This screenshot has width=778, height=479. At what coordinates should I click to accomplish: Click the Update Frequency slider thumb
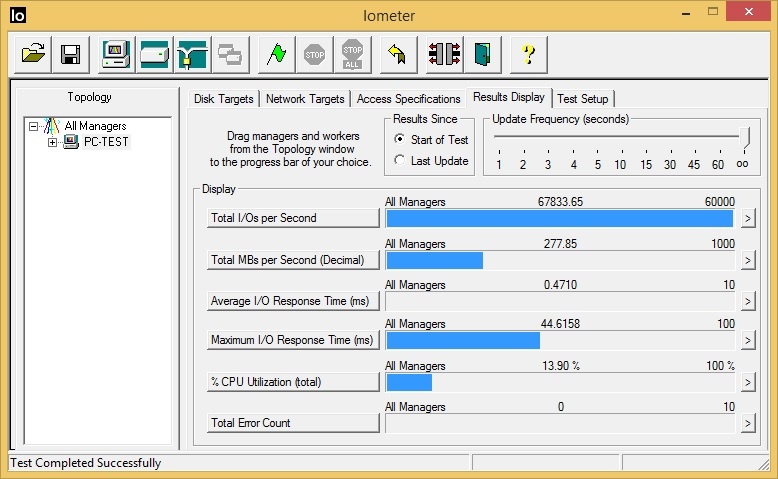click(x=744, y=137)
